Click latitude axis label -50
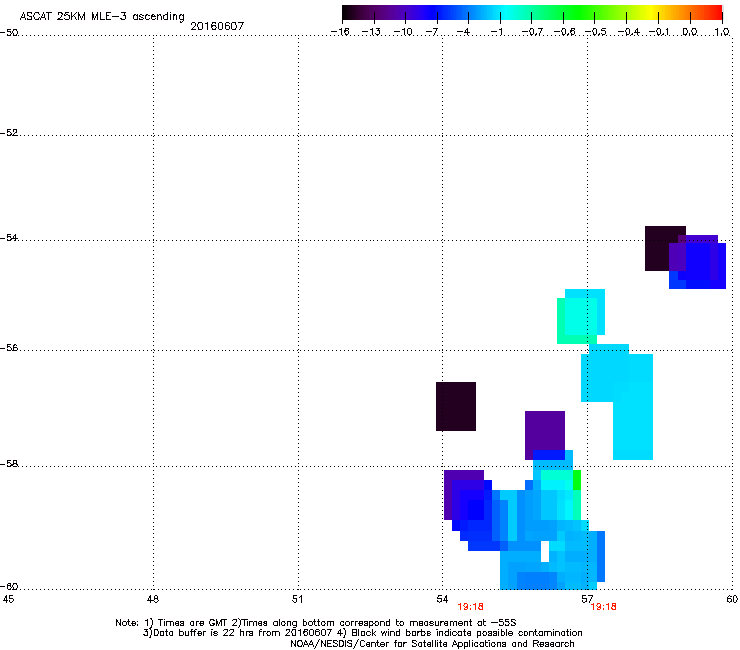 pyautogui.click(x=9, y=33)
